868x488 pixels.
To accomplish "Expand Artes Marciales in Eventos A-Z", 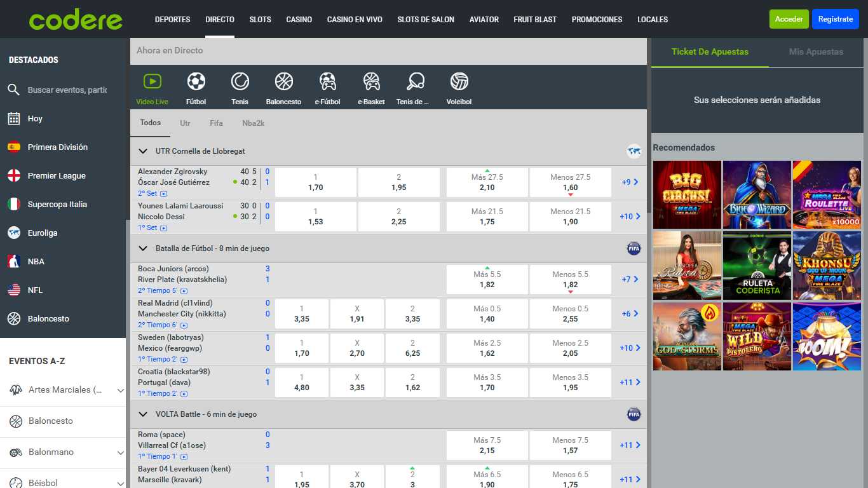I will [x=121, y=390].
